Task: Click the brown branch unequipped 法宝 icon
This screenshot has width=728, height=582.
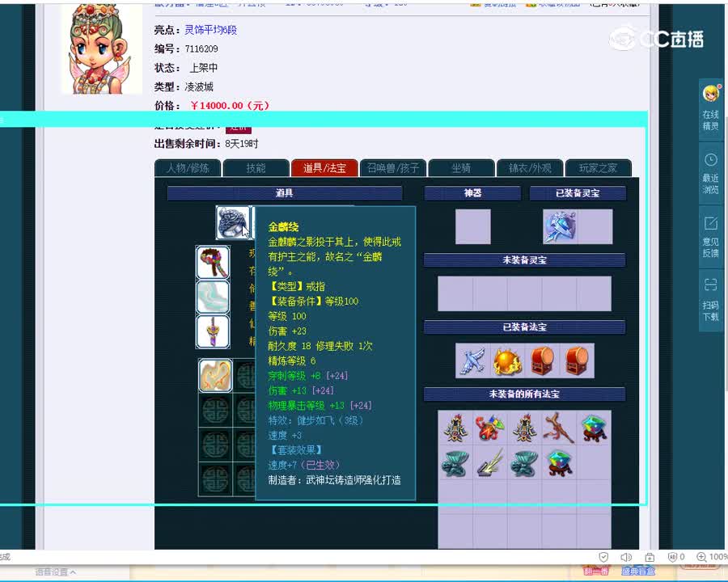Action: click(x=560, y=428)
